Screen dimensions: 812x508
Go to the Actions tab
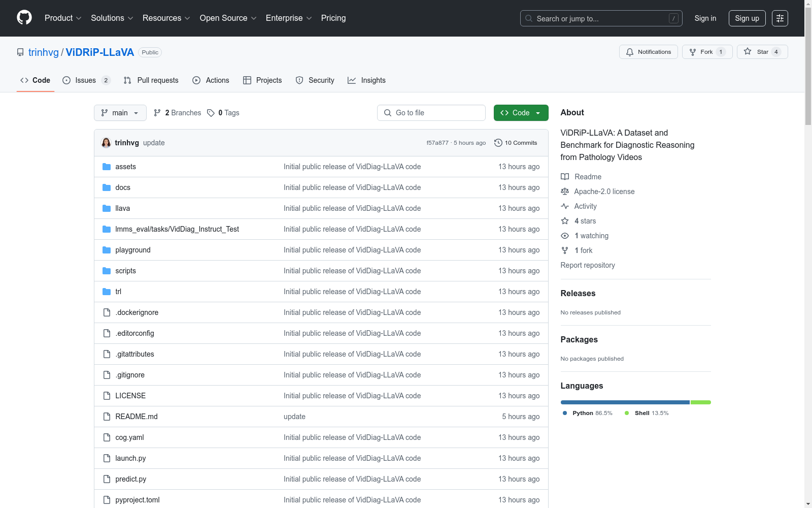211,80
